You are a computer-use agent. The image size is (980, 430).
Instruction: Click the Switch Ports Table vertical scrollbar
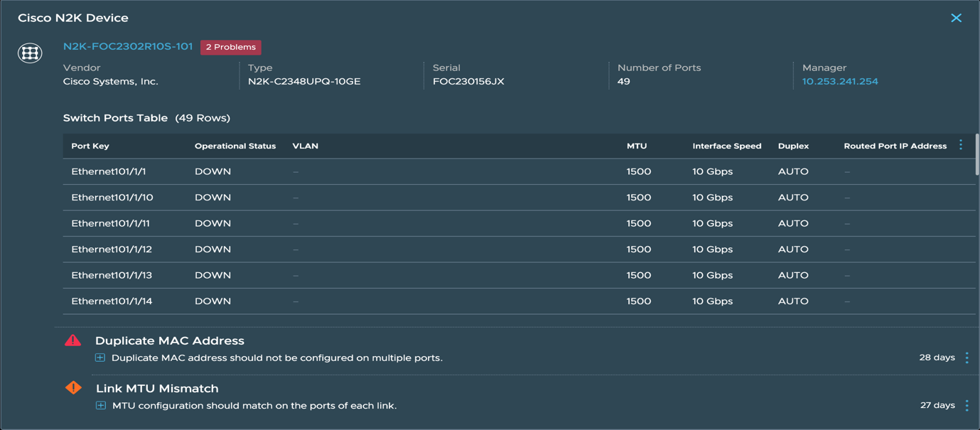point(976,155)
